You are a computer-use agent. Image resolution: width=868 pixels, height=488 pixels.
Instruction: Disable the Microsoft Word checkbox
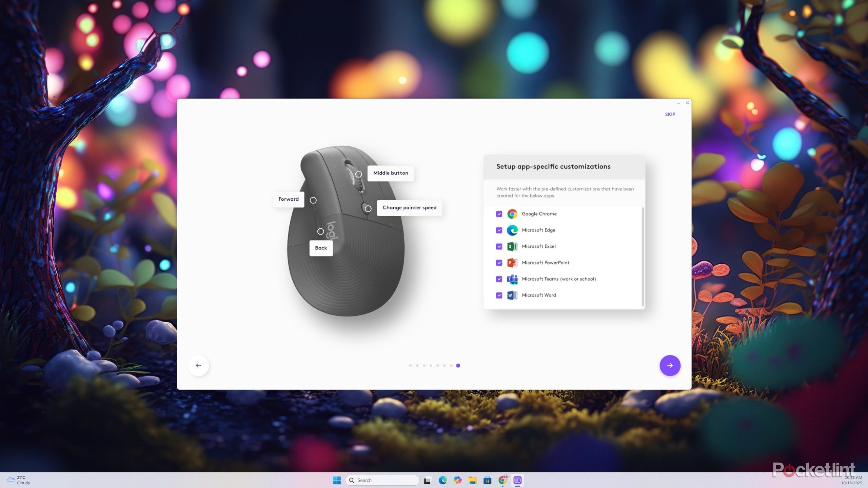coord(499,295)
